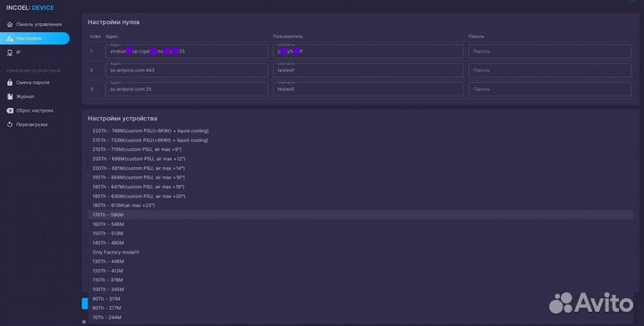
Task: Choose 200Th - 681M option
Action: 139,168
